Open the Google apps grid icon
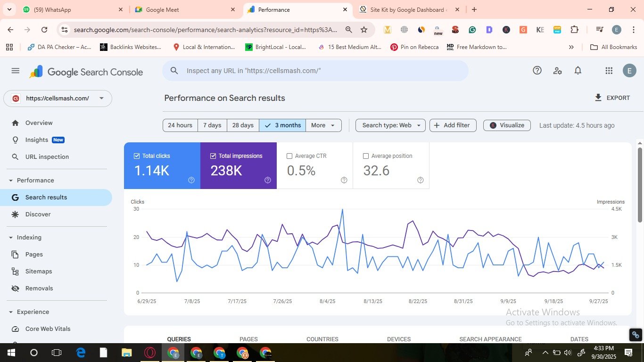This screenshot has height=362, width=644. 609,71
